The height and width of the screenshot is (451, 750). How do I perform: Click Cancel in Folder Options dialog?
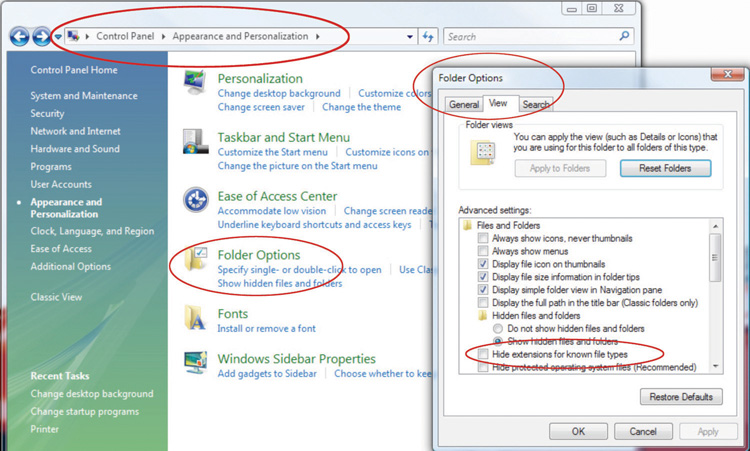(x=643, y=431)
